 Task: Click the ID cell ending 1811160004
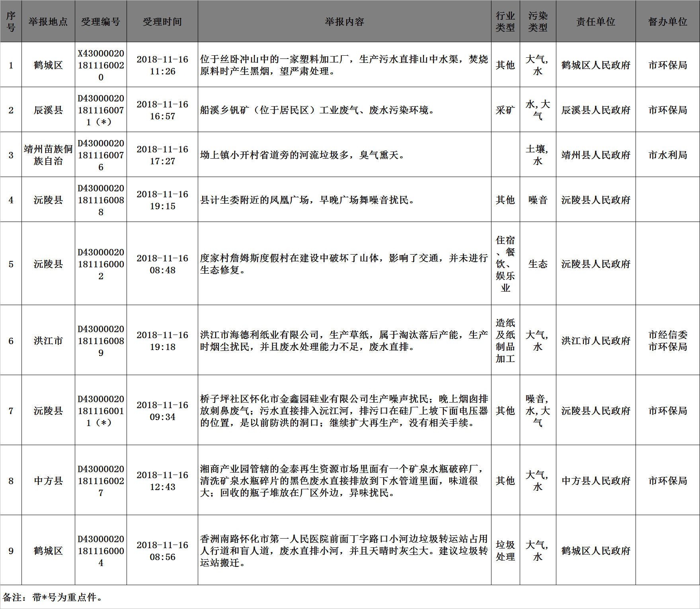pyautogui.click(x=101, y=551)
